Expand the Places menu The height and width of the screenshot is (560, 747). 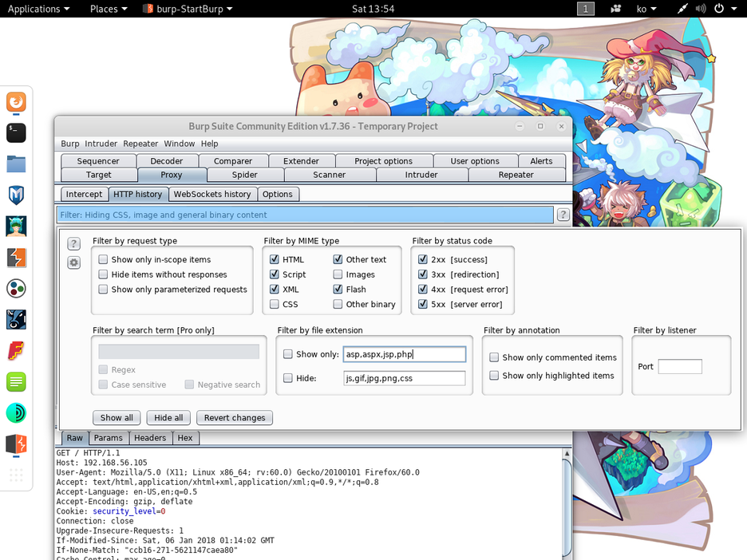(x=109, y=9)
